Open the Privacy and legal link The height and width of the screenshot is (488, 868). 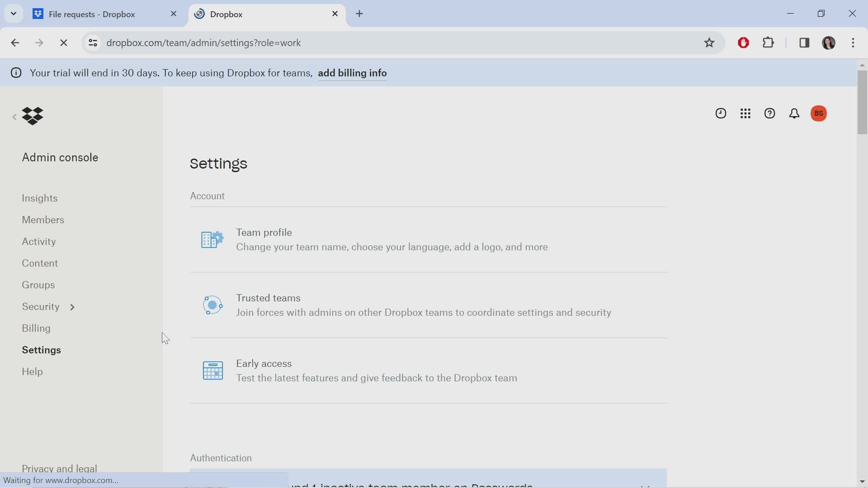click(59, 468)
